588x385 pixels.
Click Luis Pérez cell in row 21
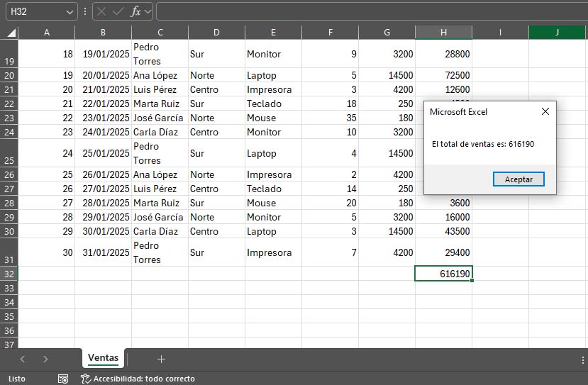[160, 89]
